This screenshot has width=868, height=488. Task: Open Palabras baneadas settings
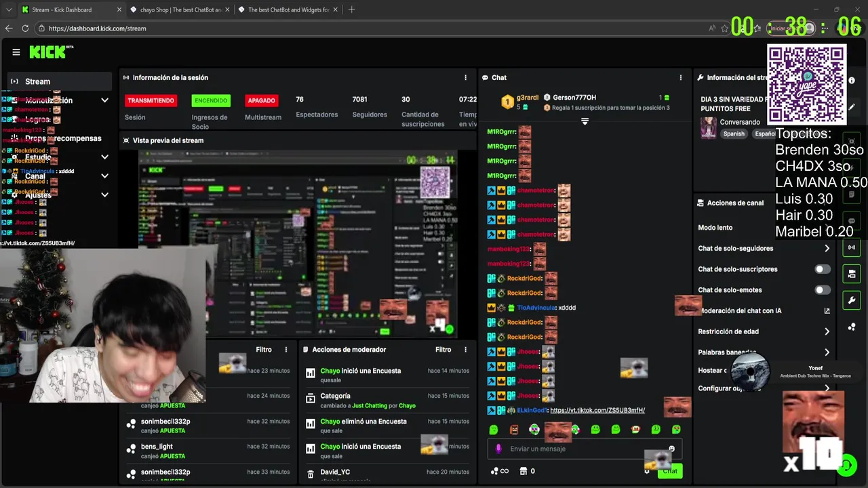click(x=764, y=352)
